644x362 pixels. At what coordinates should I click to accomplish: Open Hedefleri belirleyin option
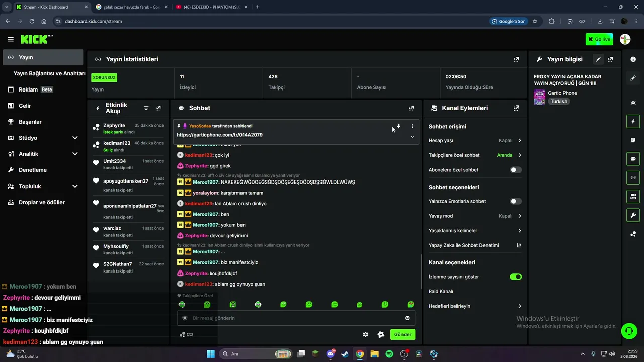tap(475, 306)
